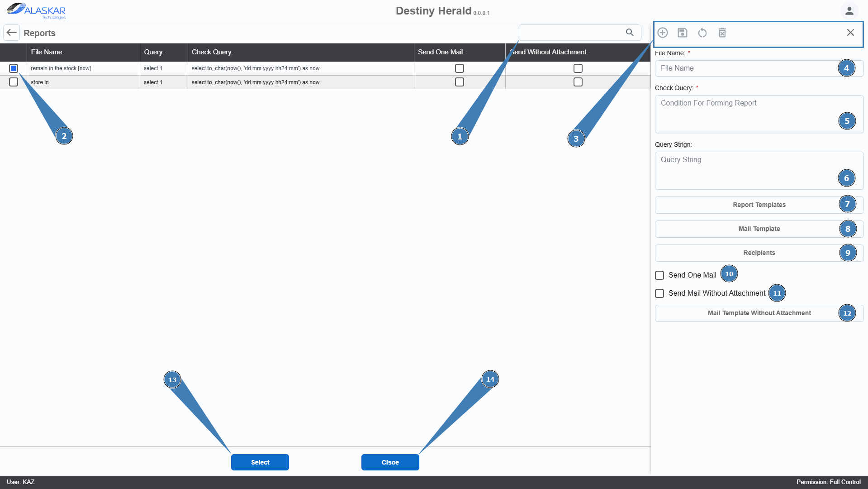Screen dimensions: 868x489
Task: Click 'Permission: Full Control' in status bar
Action: [828, 482]
